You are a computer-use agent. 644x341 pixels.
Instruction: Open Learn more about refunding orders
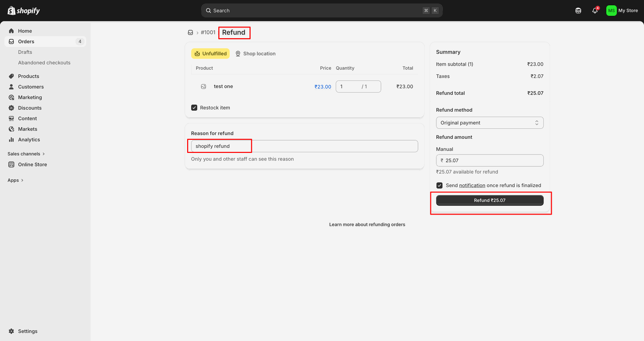[367, 225]
